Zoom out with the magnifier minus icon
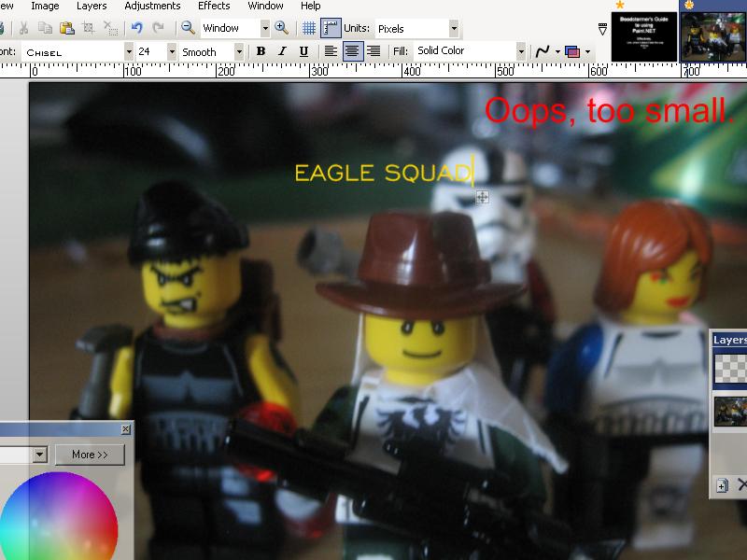The width and height of the screenshot is (747, 560). pyautogui.click(x=188, y=28)
